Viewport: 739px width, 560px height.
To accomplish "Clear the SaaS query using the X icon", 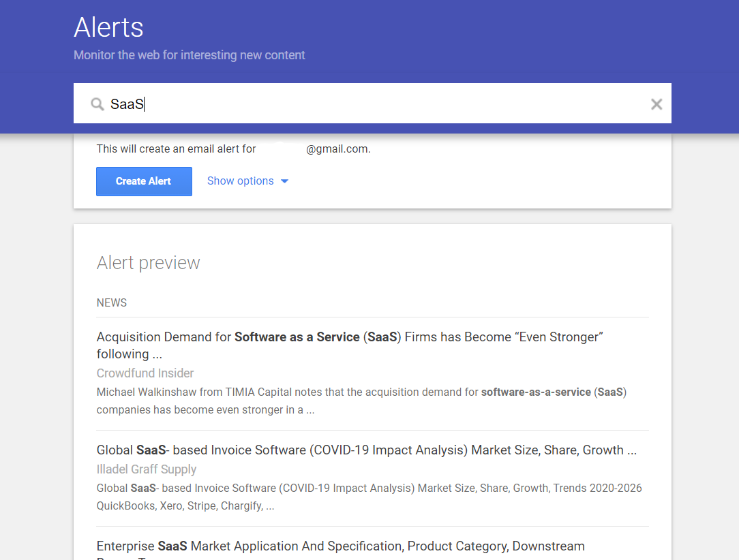I will click(656, 104).
